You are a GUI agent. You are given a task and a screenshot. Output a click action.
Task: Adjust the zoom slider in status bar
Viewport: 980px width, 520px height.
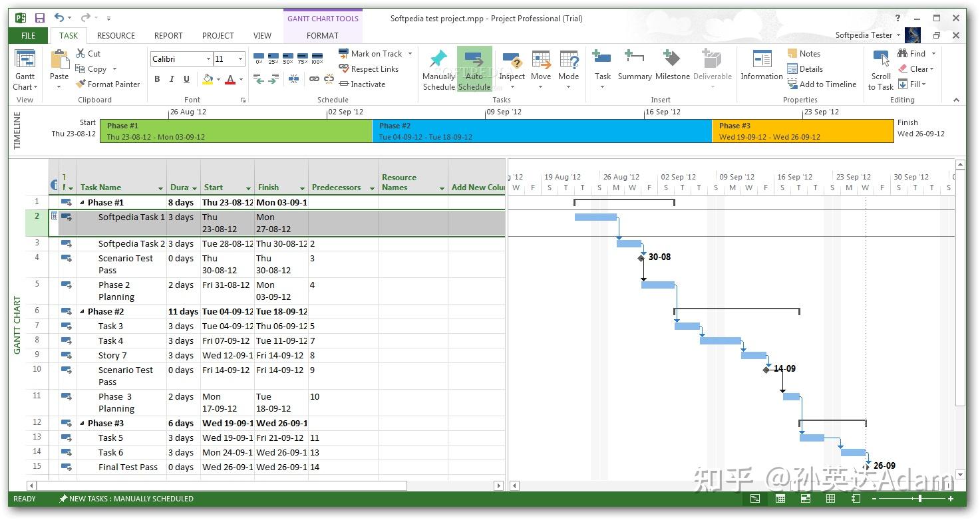tap(920, 499)
